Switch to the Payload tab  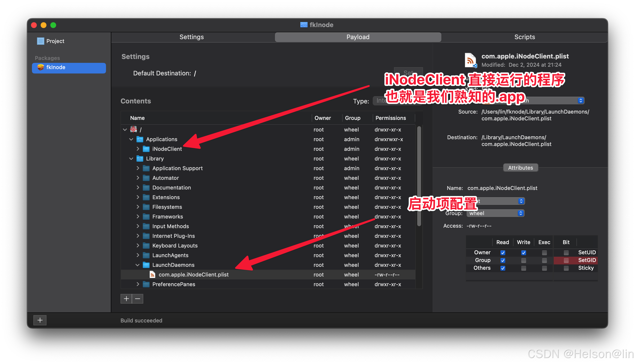pos(358,37)
